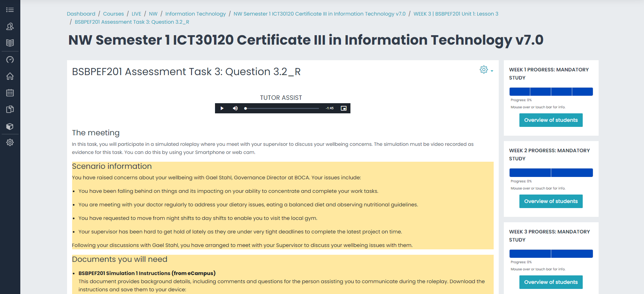Open the courses book icon in sidebar
This screenshot has width=644, height=294.
pyautogui.click(x=10, y=43)
